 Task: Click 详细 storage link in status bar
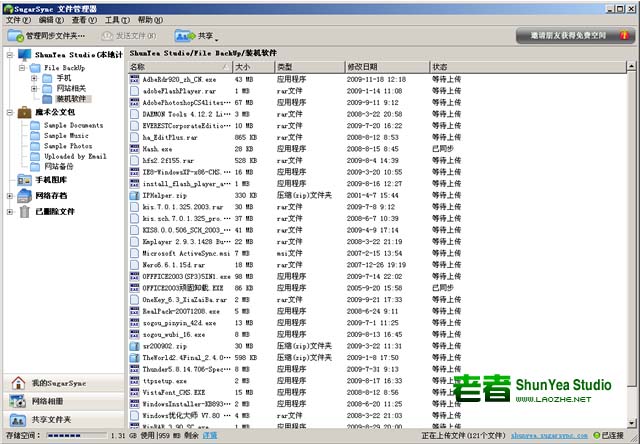(x=210, y=436)
